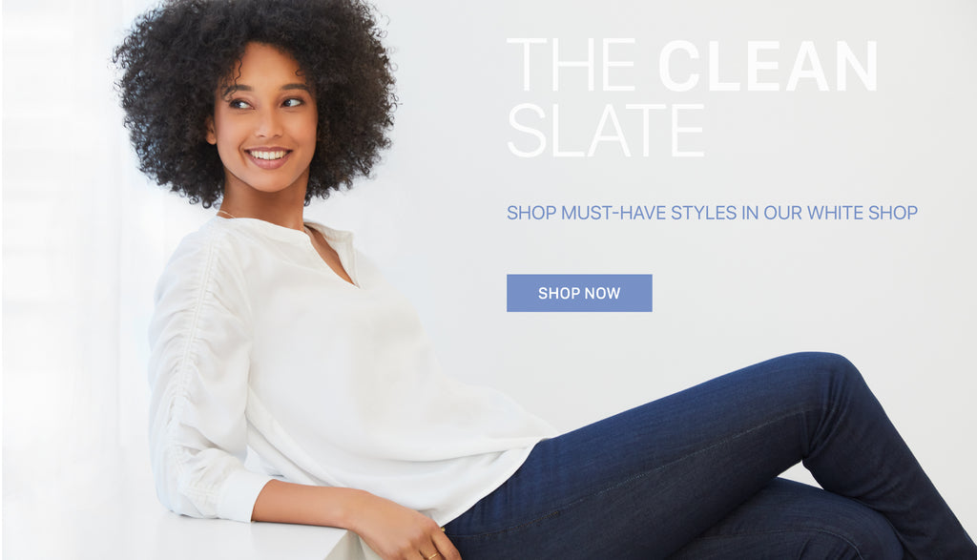Image resolution: width=977 pixels, height=560 pixels.
Task: Click the word THE in the headline
Action: click(x=571, y=66)
